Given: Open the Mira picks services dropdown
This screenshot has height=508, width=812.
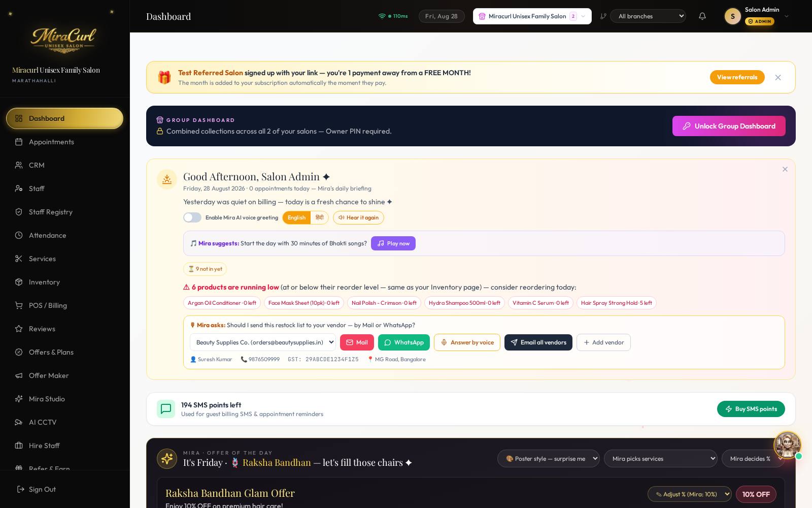Looking at the screenshot, I should click(x=660, y=459).
